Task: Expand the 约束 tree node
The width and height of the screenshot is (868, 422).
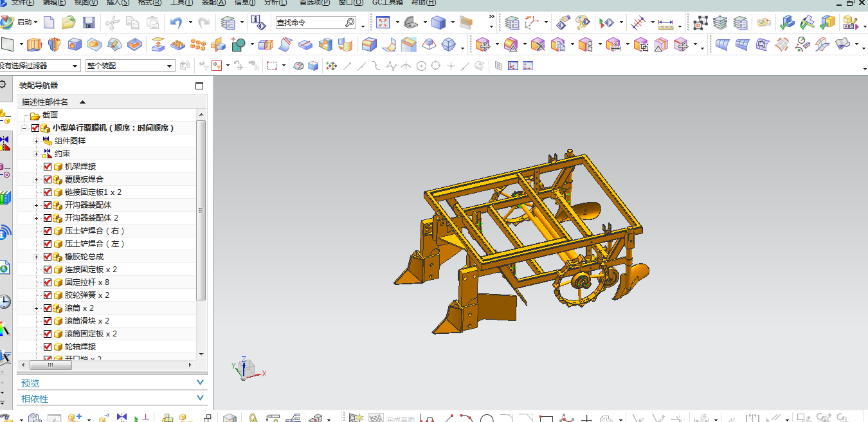Action: coord(37,154)
